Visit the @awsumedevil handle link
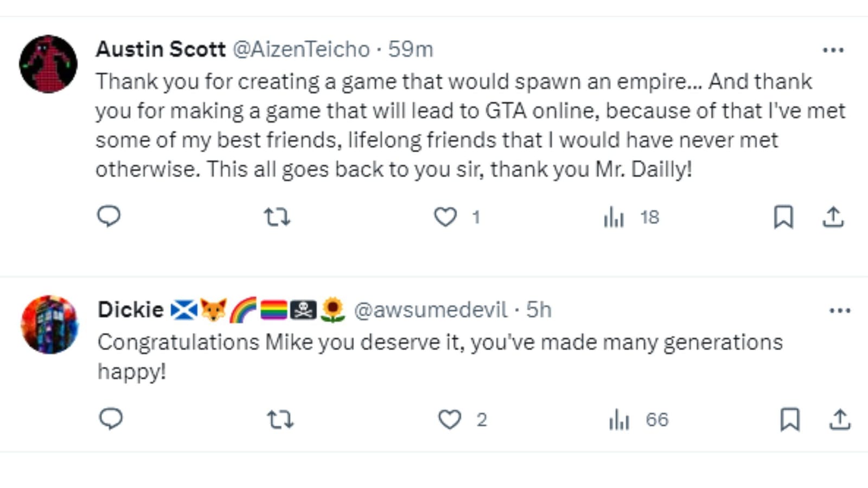Image resolution: width=868 pixels, height=488 pixels. pyautogui.click(x=431, y=310)
